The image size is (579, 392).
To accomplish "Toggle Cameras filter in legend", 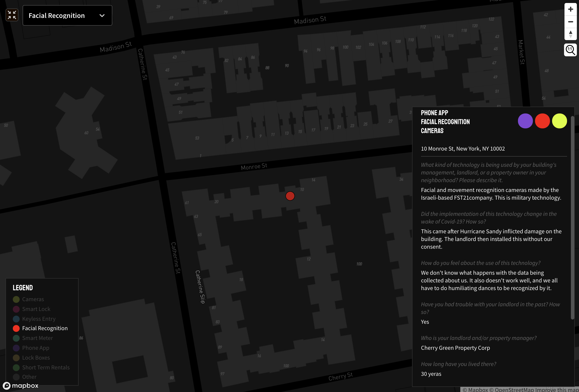I will pyautogui.click(x=33, y=299).
